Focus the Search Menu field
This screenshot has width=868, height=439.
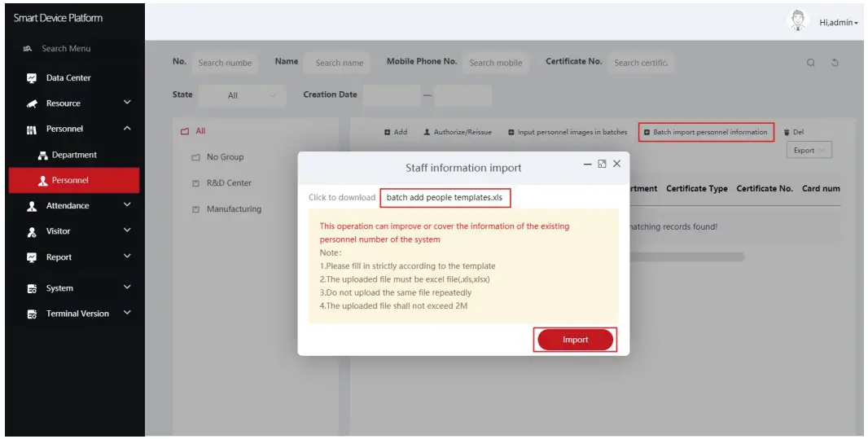tap(66, 49)
